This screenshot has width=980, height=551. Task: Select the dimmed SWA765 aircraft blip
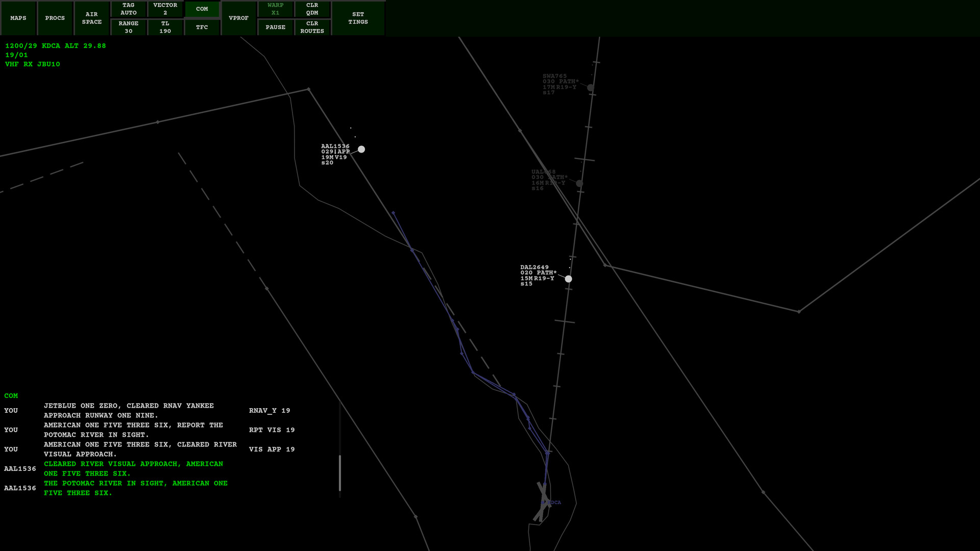pyautogui.click(x=591, y=88)
